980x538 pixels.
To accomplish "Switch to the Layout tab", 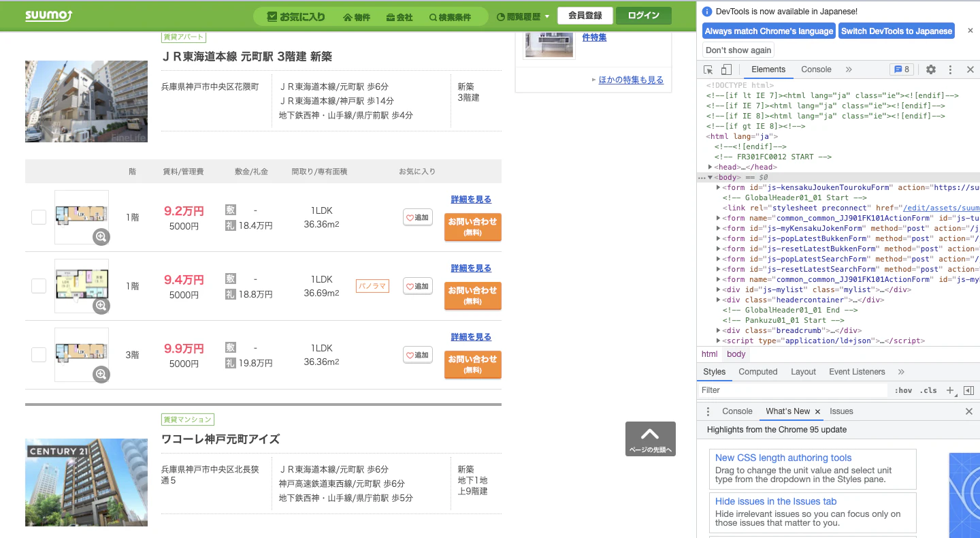I will 803,372.
